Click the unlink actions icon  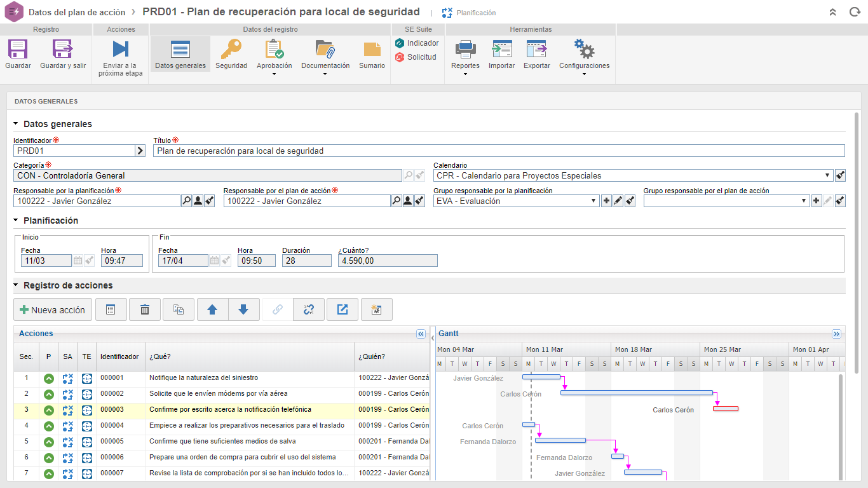pos(309,309)
